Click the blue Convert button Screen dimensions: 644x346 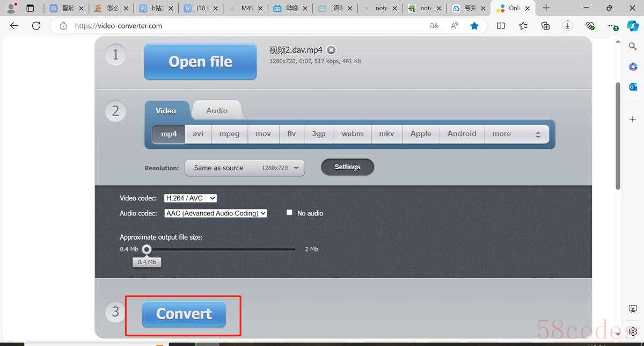point(184,314)
